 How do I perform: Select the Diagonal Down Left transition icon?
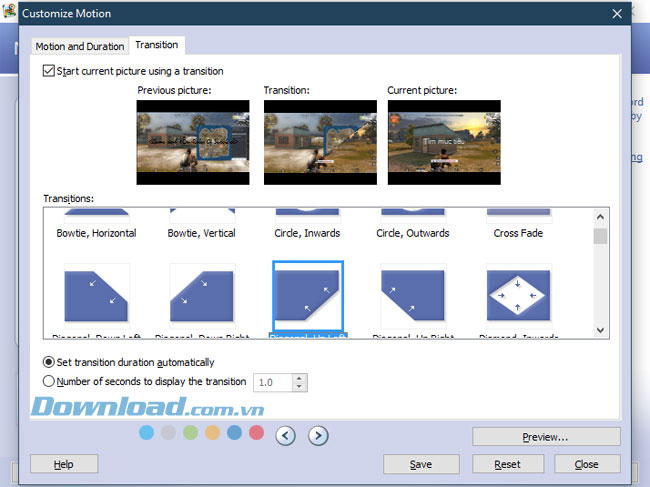click(96, 296)
